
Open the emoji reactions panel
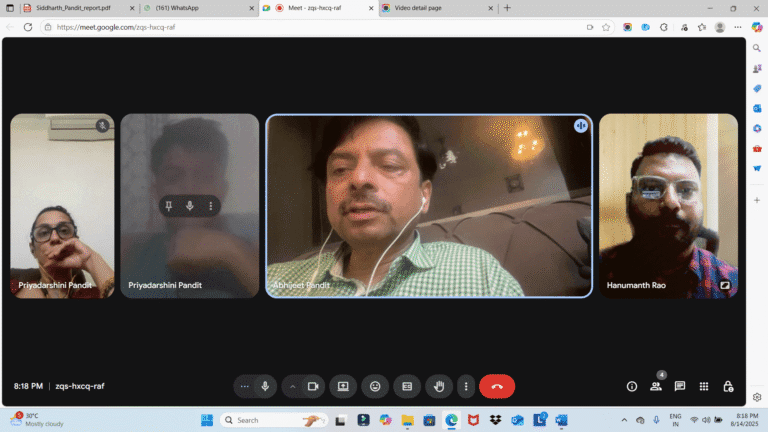coord(375,386)
